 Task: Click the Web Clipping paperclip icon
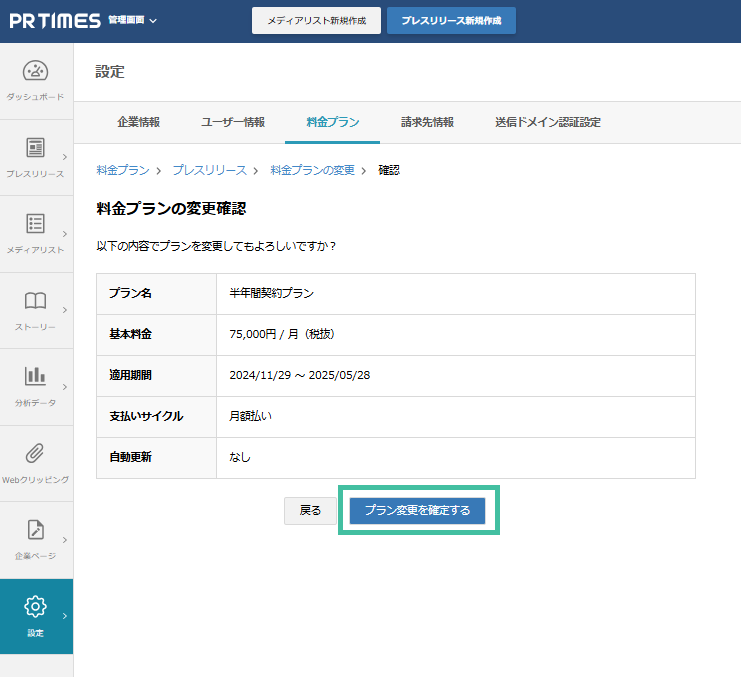35,453
